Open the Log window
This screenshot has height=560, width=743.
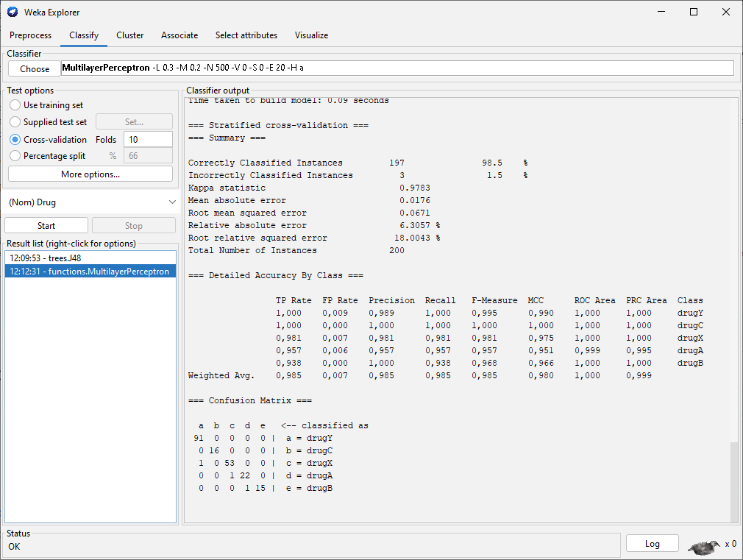click(652, 542)
